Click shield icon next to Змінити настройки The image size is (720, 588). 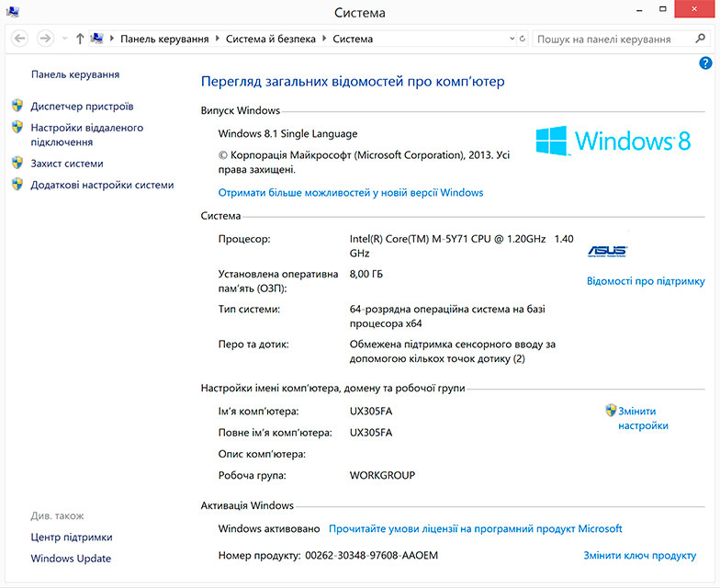[611, 410]
